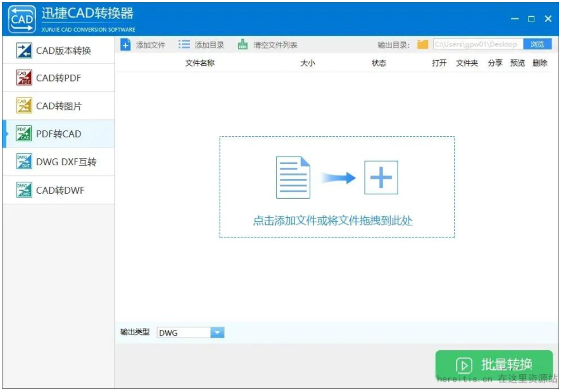Start conversion with the 批量转换 button
Screen dimensions: 561x392
coord(494,365)
